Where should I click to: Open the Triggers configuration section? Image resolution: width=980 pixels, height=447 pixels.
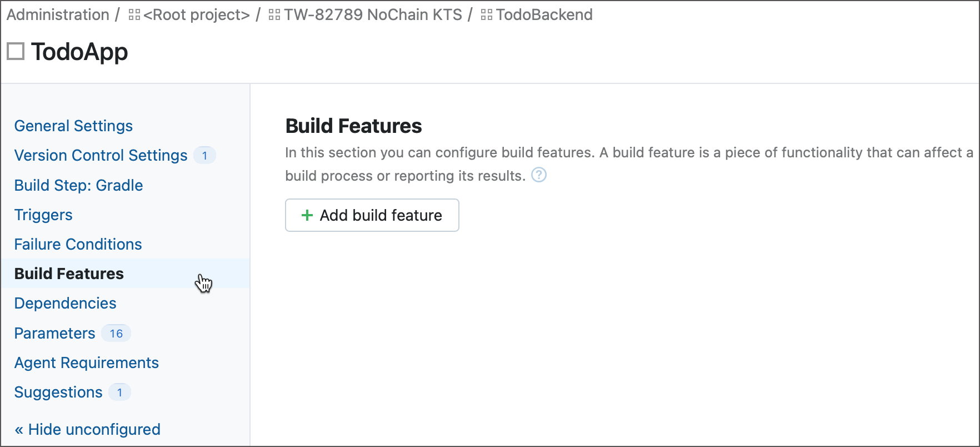(x=43, y=215)
